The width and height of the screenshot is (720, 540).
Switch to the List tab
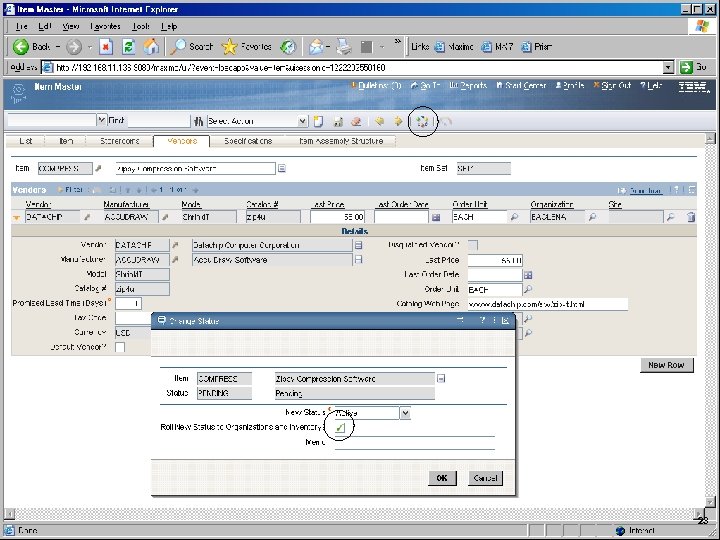pos(26,141)
